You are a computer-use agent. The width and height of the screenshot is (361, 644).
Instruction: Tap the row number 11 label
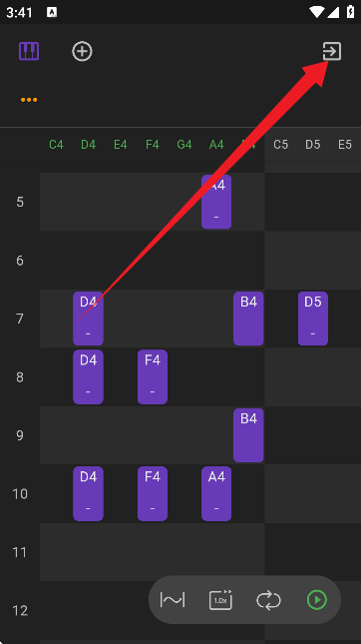click(x=20, y=552)
